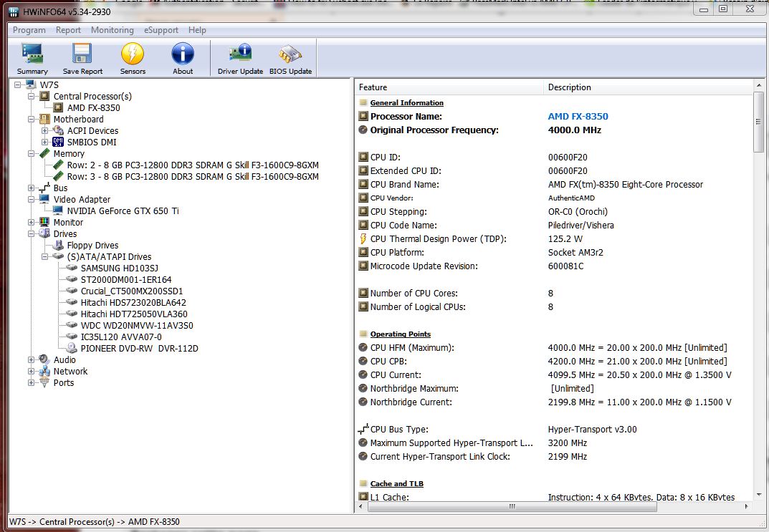
Task: Open the Report menu
Action: (x=68, y=30)
